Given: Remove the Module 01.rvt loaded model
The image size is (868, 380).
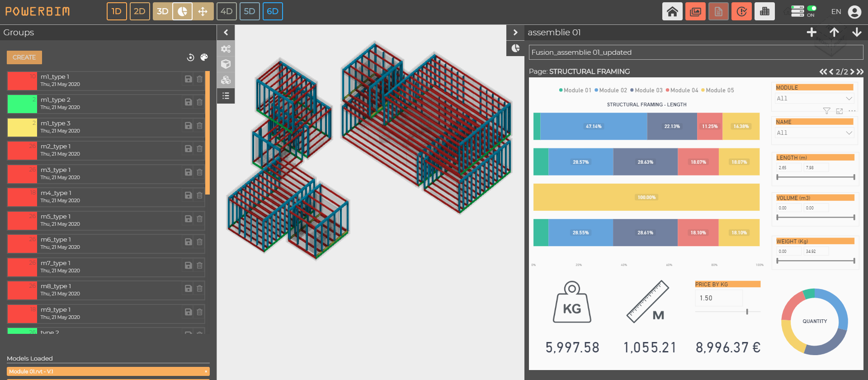Looking at the screenshot, I should [206, 371].
